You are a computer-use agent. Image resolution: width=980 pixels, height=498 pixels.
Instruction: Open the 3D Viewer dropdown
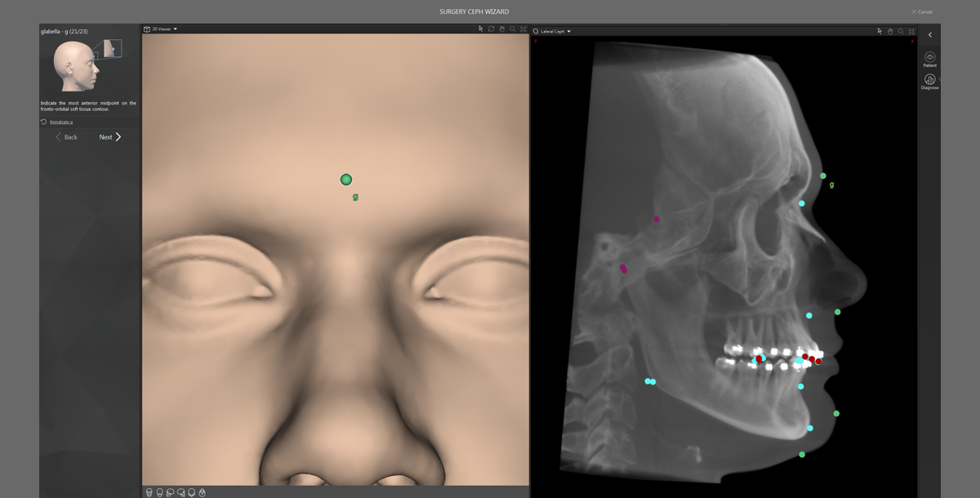pos(160,29)
